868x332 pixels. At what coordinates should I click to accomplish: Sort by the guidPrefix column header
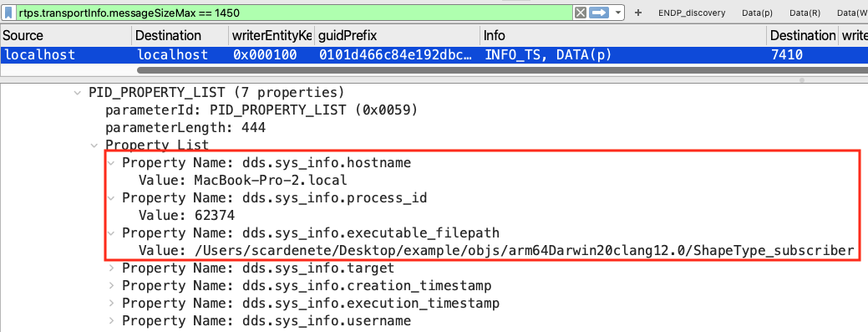[397, 35]
